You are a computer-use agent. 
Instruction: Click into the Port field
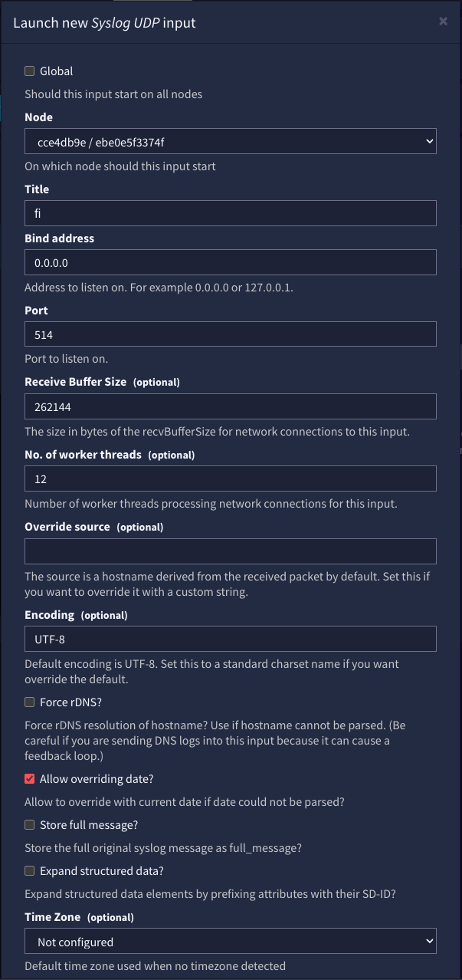pyautogui.click(x=230, y=334)
